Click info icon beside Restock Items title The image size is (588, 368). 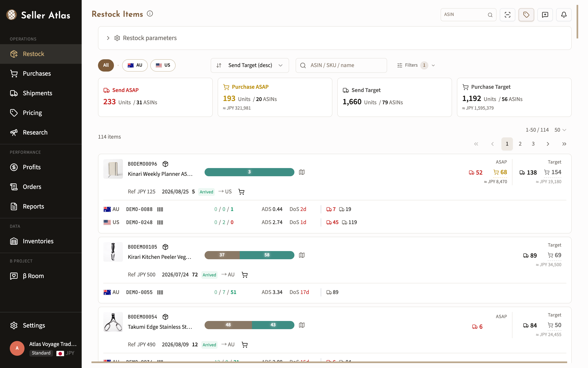pyautogui.click(x=150, y=14)
